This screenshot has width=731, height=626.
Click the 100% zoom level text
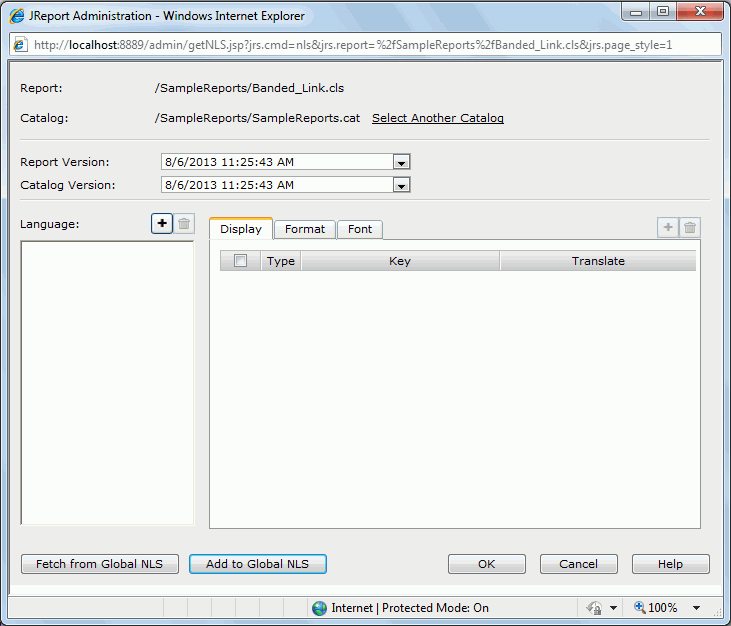click(x=662, y=608)
